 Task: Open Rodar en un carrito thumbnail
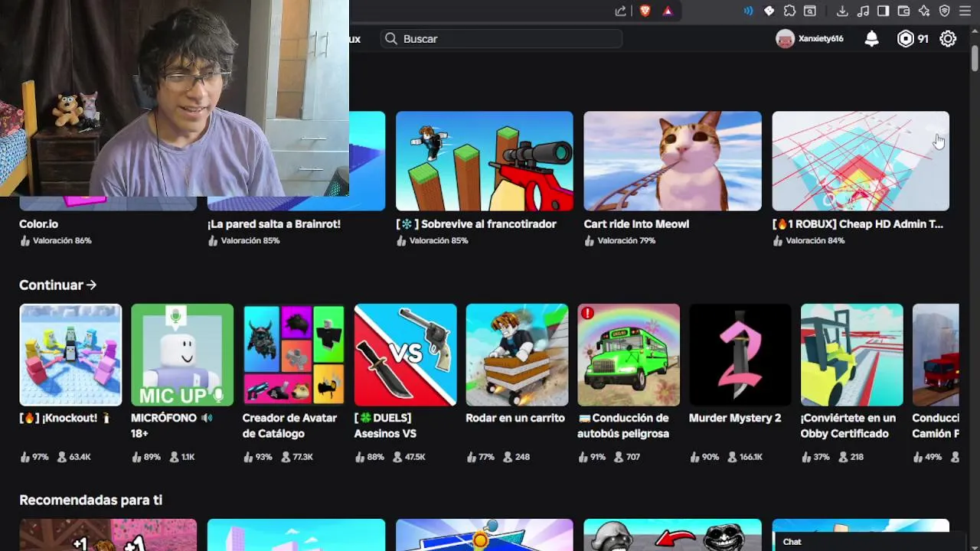click(x=517, y=355)
